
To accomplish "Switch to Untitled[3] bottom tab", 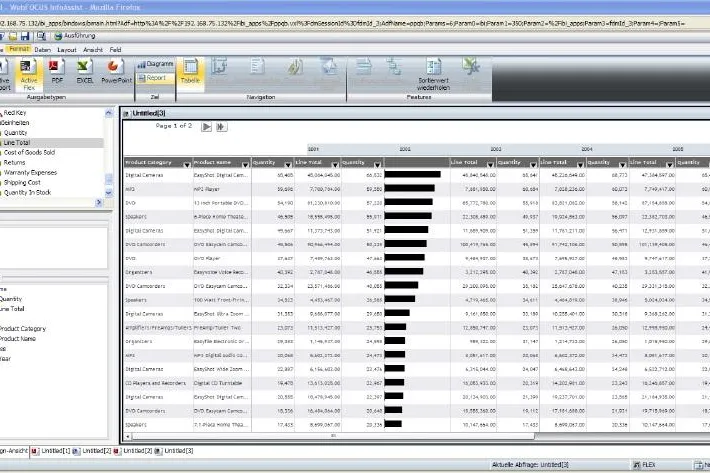I will click(178, 451).
